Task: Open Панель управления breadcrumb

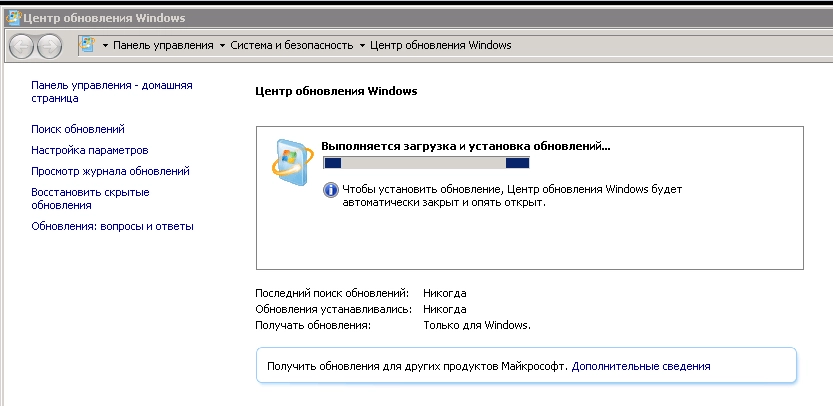Action: click(x=163, y=45)
